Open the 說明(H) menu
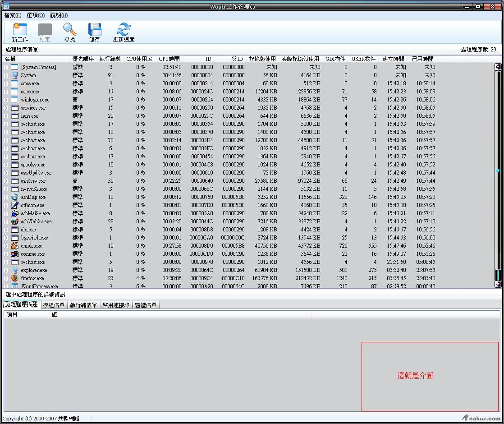Screen dimensions: 504x424 [x=59, y=15]
